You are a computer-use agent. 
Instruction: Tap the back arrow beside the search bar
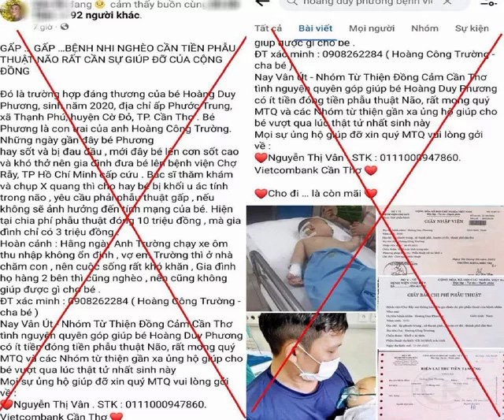click(262, 2)
